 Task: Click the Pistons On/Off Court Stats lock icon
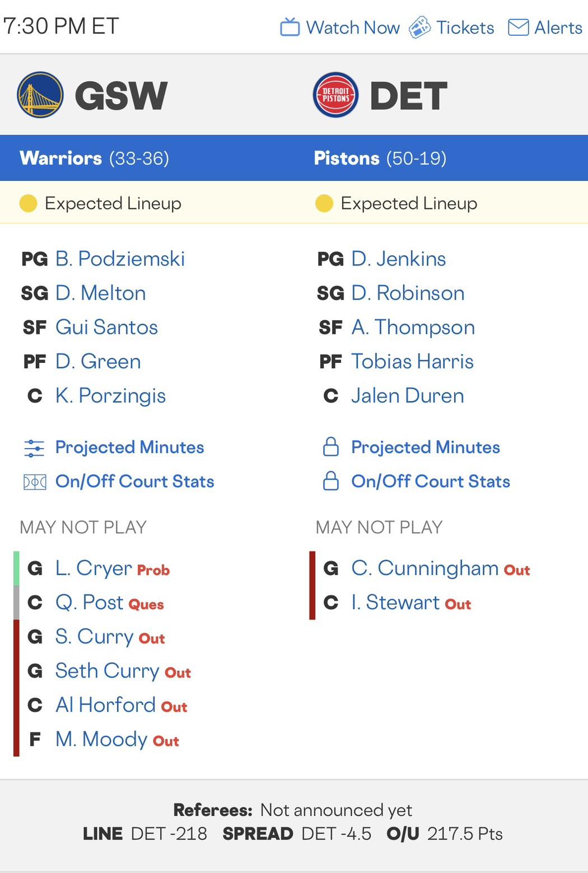(x=331, y=481)
